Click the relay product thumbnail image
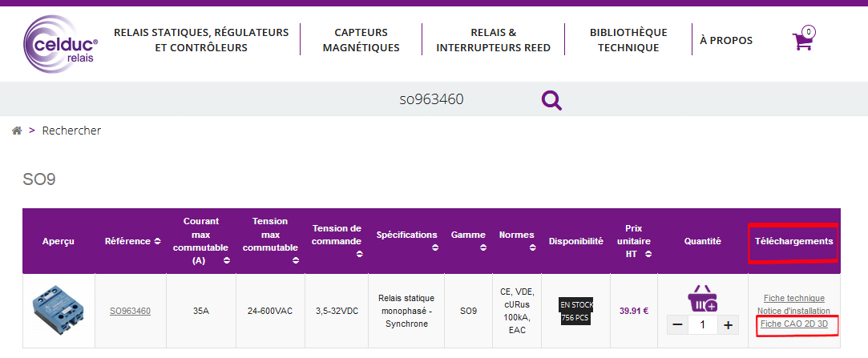 click(59, 311)
